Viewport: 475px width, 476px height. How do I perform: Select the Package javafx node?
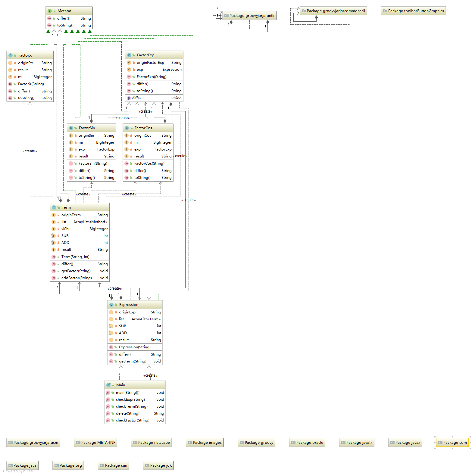tap(357, 443)
